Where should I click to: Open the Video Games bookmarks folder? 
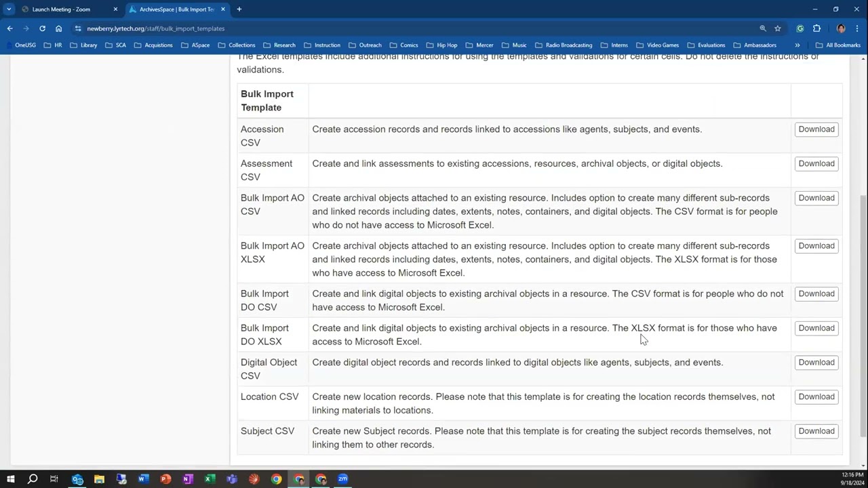pos(657,45)
